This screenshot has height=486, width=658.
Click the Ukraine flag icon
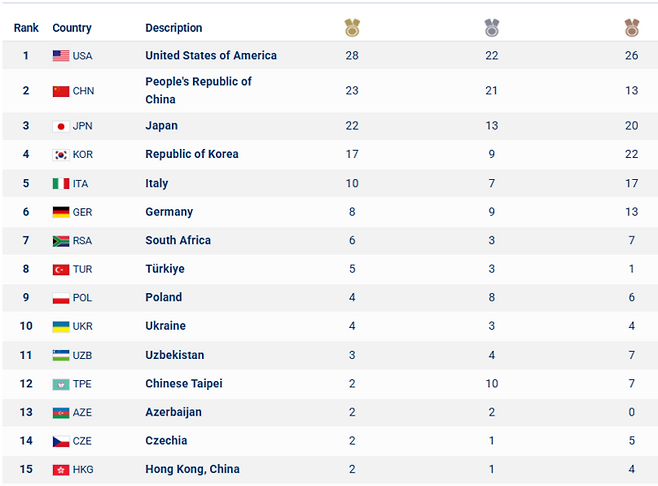(x=61, y=326)
